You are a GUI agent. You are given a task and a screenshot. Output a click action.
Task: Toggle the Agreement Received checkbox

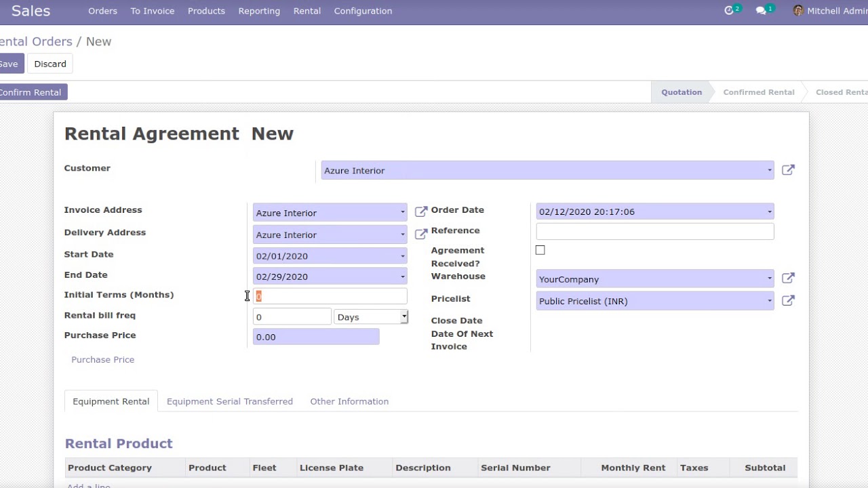pyautogui.click(x=540, y=250)
